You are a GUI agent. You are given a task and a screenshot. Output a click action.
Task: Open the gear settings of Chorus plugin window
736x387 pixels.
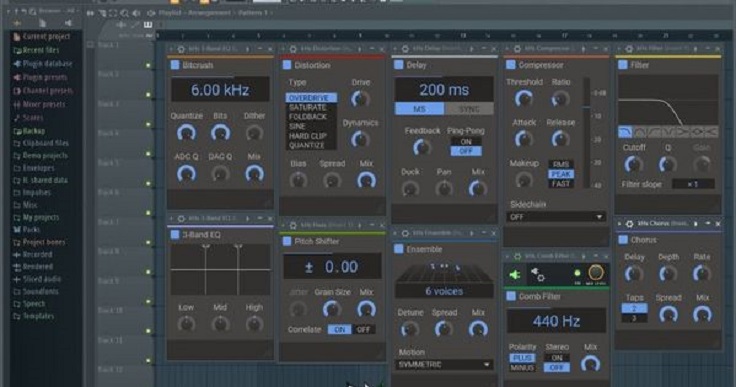pos(630,224)
